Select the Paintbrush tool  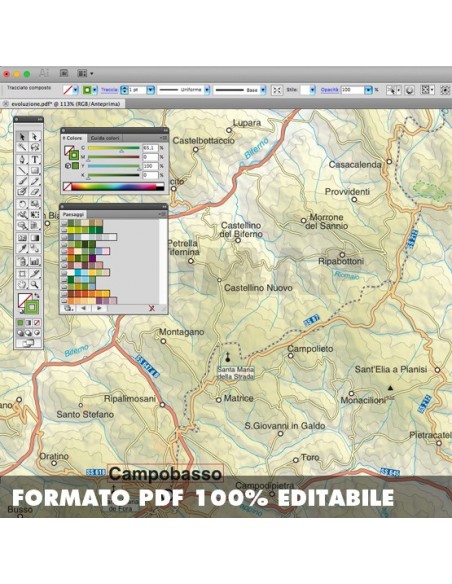click(x=22, y=181)
